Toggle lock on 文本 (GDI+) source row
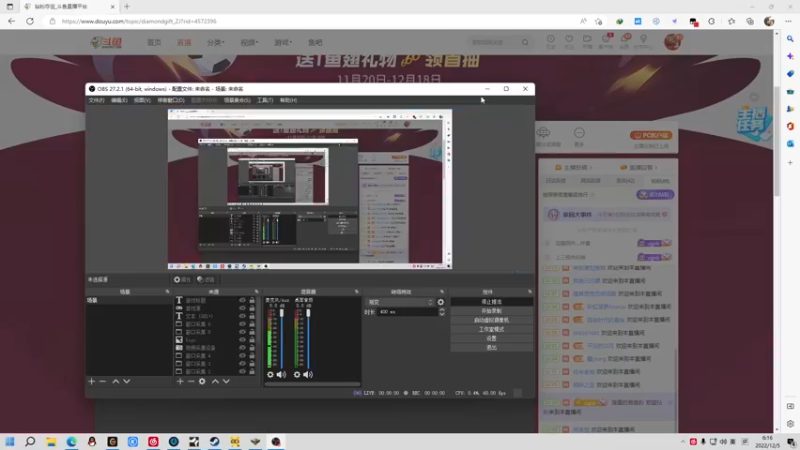Image resolution: width=800 pixels, height=450 pixels. click(x=252, y=316)
